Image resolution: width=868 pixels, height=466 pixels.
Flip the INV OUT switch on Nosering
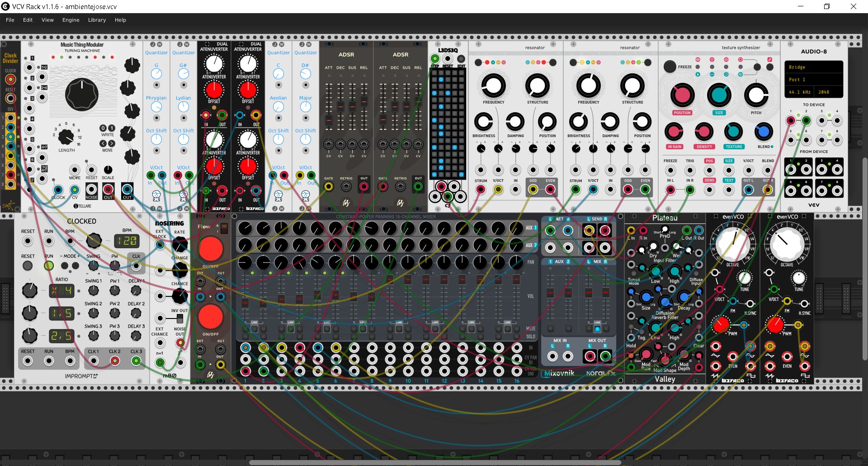pyautogui.click(x=179, y=319)
